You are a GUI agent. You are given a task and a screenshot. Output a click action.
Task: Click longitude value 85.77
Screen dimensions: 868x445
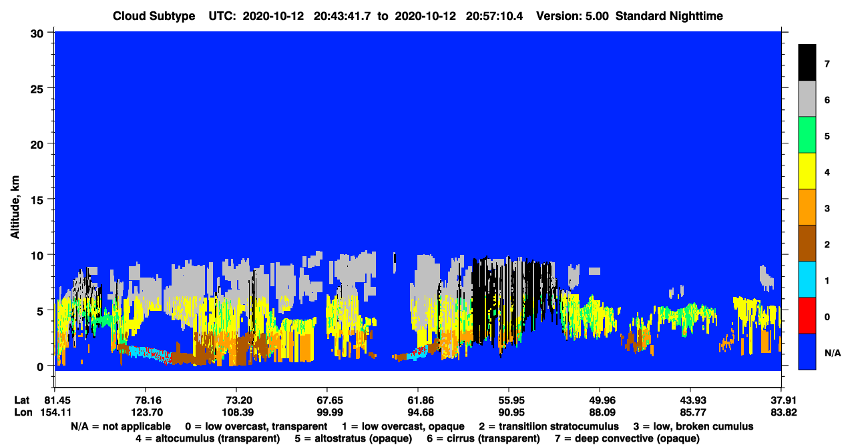pyautogui.click(x=690, y=412)
